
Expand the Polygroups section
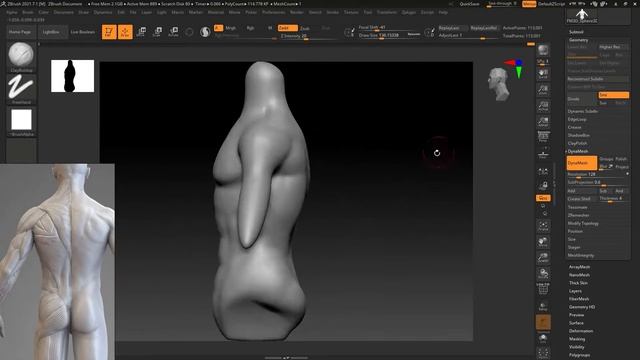tap(579, 355)
